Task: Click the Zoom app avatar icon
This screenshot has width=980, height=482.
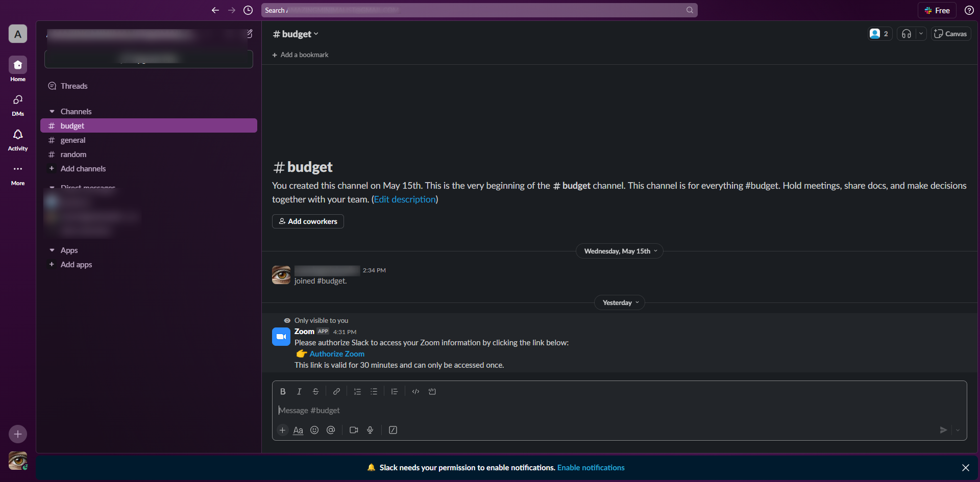Action: click(281, 337)
